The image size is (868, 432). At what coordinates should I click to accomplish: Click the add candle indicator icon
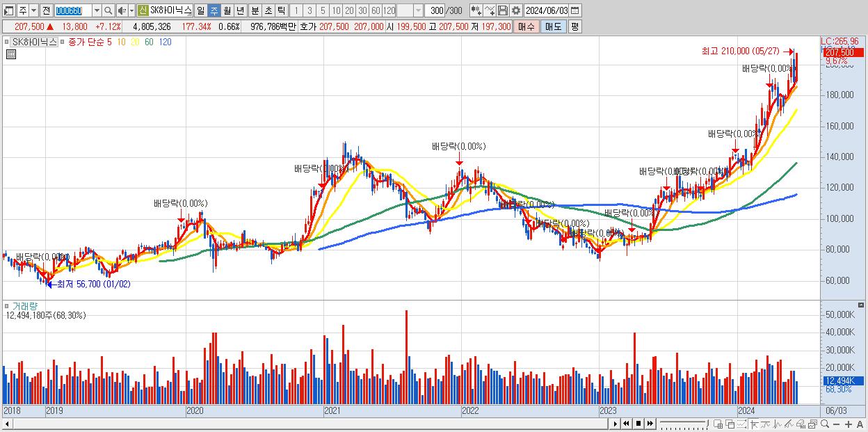[476, 10]
